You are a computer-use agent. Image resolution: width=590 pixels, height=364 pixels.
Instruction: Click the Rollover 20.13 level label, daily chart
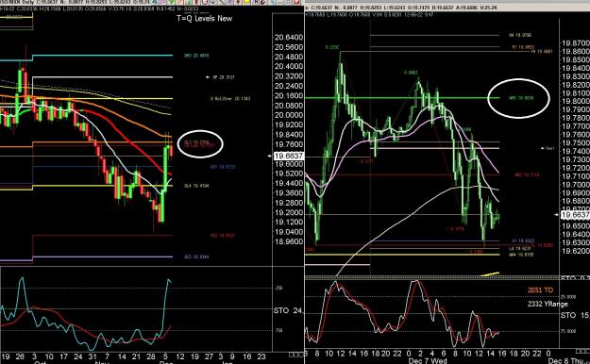[230, 98]
